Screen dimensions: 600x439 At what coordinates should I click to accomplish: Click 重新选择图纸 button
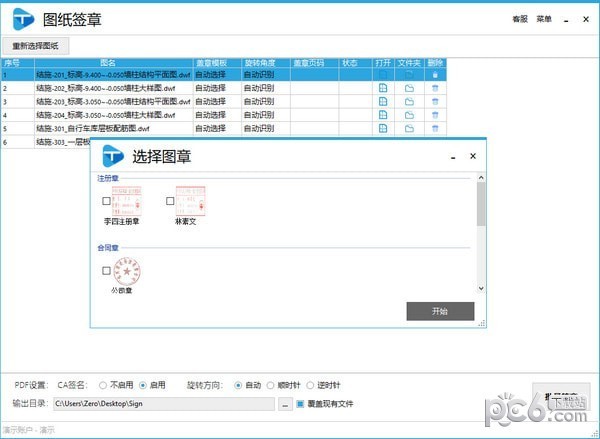click(x=36, y=46)
